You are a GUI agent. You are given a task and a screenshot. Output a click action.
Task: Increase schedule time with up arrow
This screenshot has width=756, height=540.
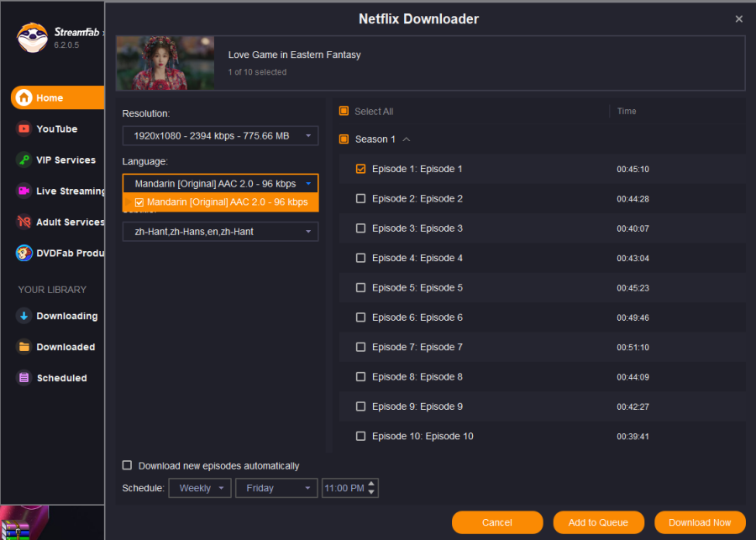click(372, 484)
